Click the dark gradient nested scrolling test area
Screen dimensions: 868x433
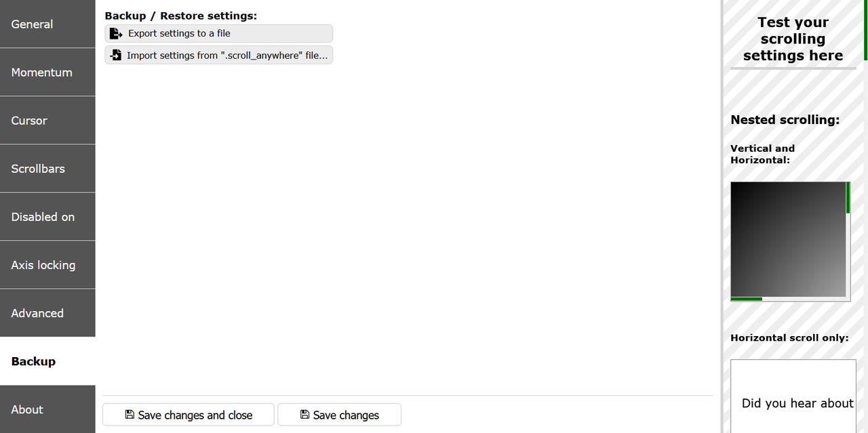point(789,239)
